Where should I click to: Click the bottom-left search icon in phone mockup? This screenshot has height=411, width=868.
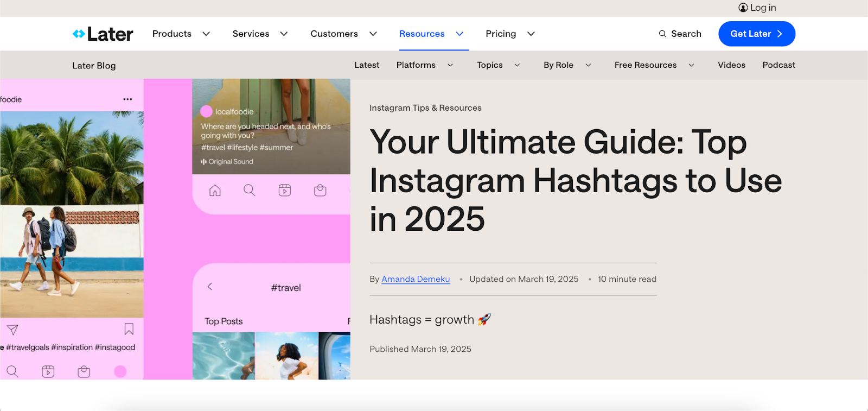tap(12, 371)
